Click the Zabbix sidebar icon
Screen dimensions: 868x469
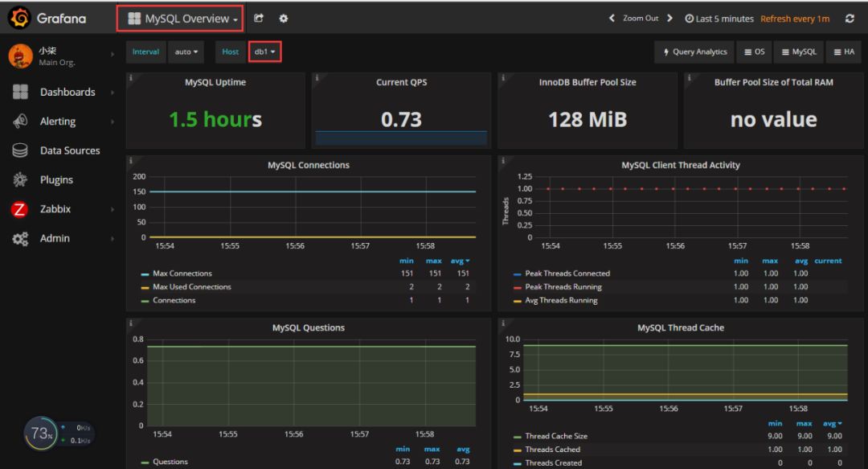point(20,209)
